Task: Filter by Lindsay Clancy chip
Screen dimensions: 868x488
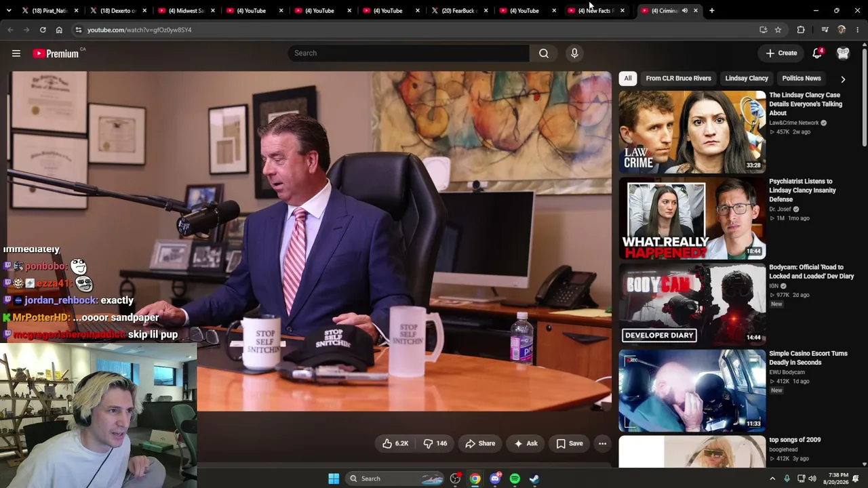Action: [747, 79]
